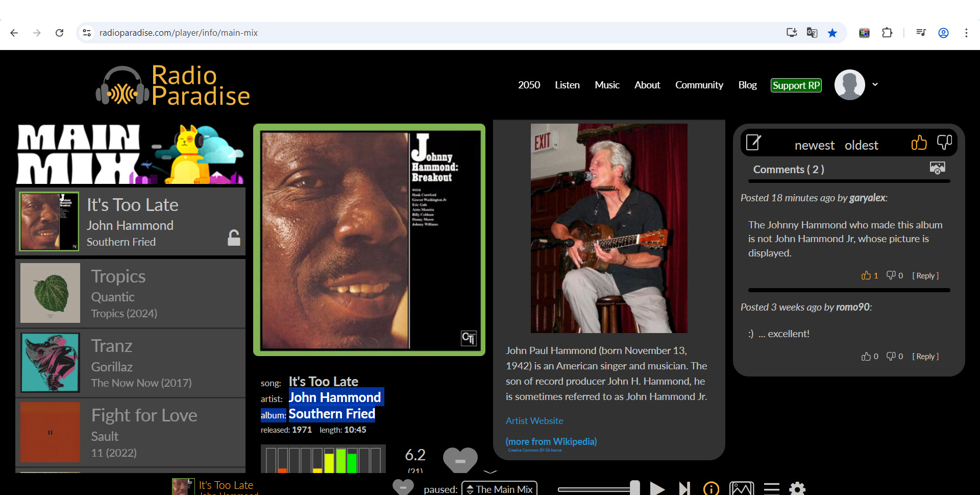The width and height of the screenshot is (980, 495).
Task: Reply to romo90's comment
Action: pos(925,356)
